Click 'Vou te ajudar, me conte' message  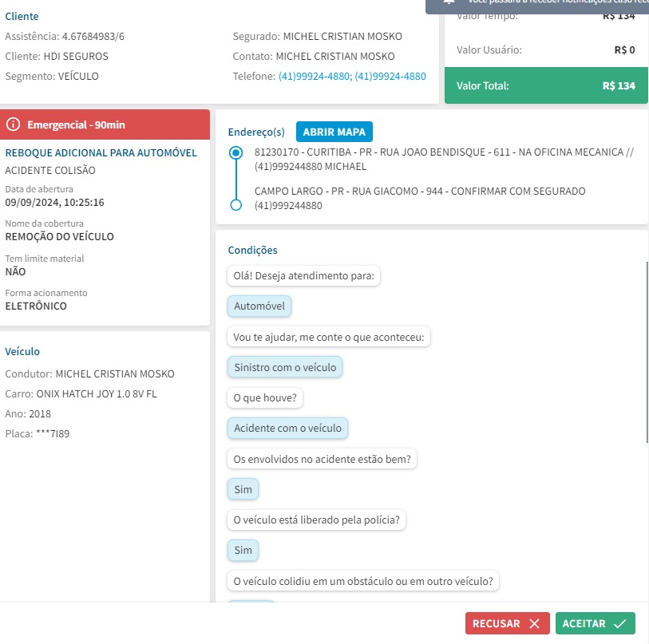tap(329, 337)
